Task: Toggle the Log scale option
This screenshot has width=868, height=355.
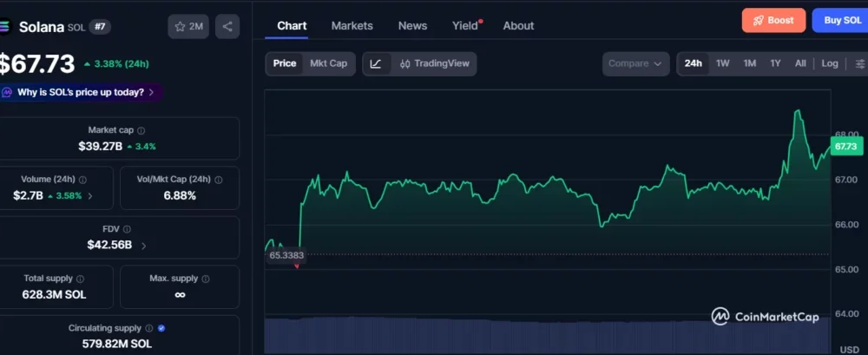Action: (829, 63)
